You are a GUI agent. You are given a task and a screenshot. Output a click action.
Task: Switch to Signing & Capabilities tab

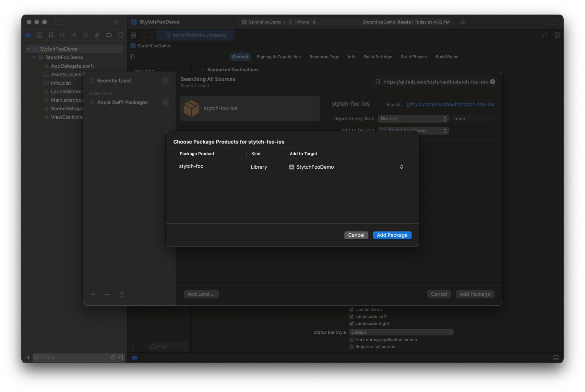coord(278,57)
